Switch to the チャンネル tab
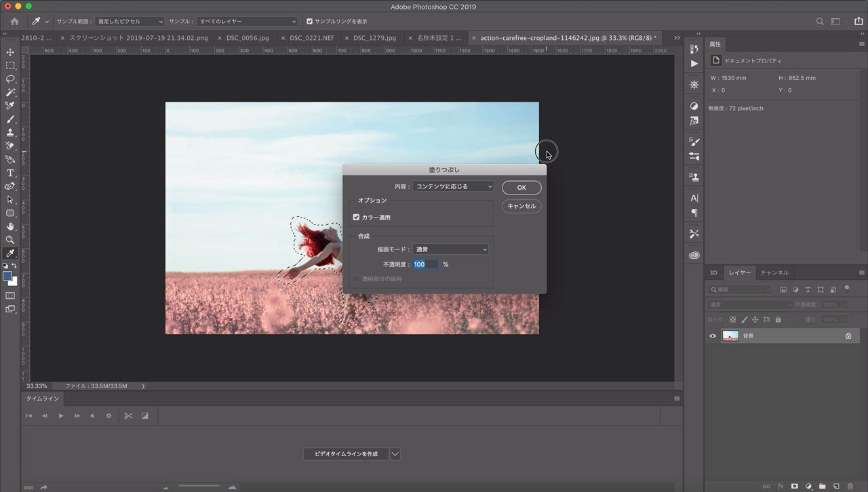 774,272
